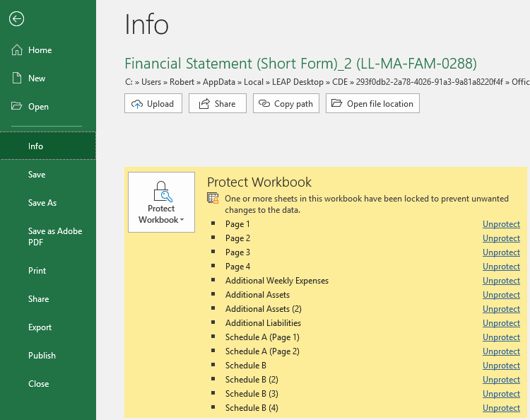Unprotect the Page 1 sheet

pyautogui.click(x=501, y=224)
